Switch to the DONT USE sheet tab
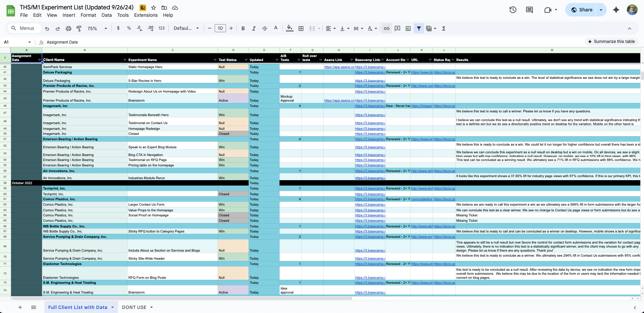The width and height of the screenshot is (644, 313). (134, 307)
